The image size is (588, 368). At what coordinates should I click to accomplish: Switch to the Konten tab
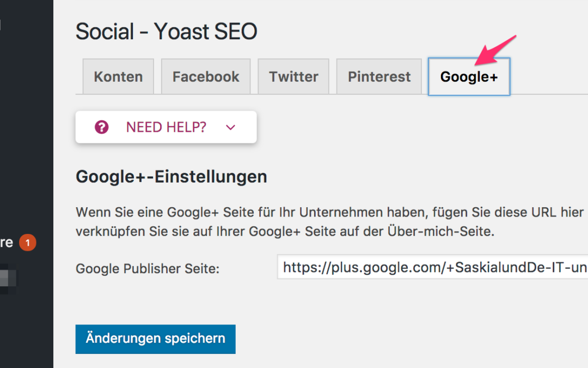tap(118, 77)
